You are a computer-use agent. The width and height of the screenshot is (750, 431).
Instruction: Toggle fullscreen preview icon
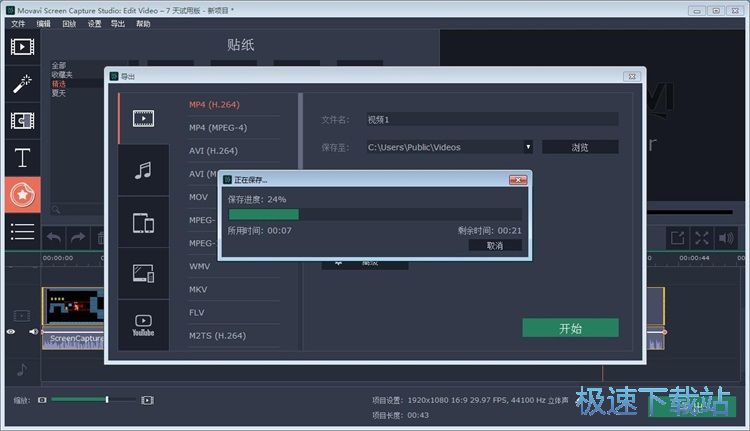(x=702, y=238)
